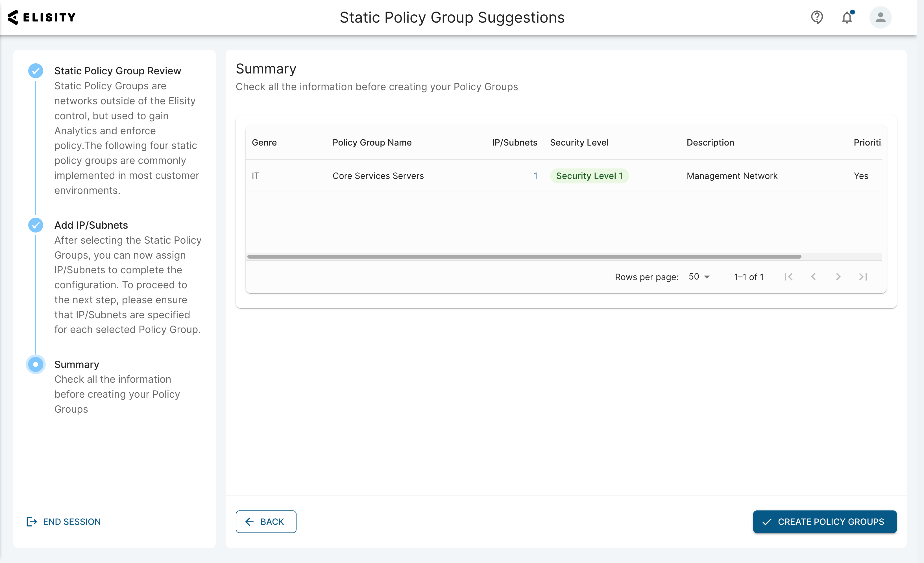
Task: Click End Session link
Action: [64, 521]
